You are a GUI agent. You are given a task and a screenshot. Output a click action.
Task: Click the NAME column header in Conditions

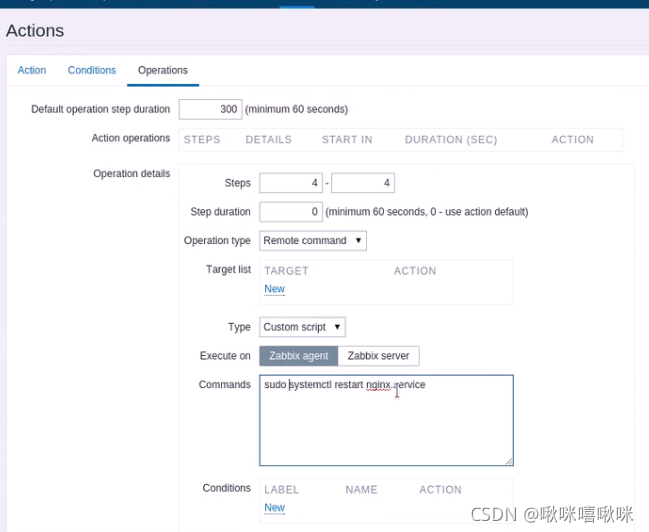[361, 490]
